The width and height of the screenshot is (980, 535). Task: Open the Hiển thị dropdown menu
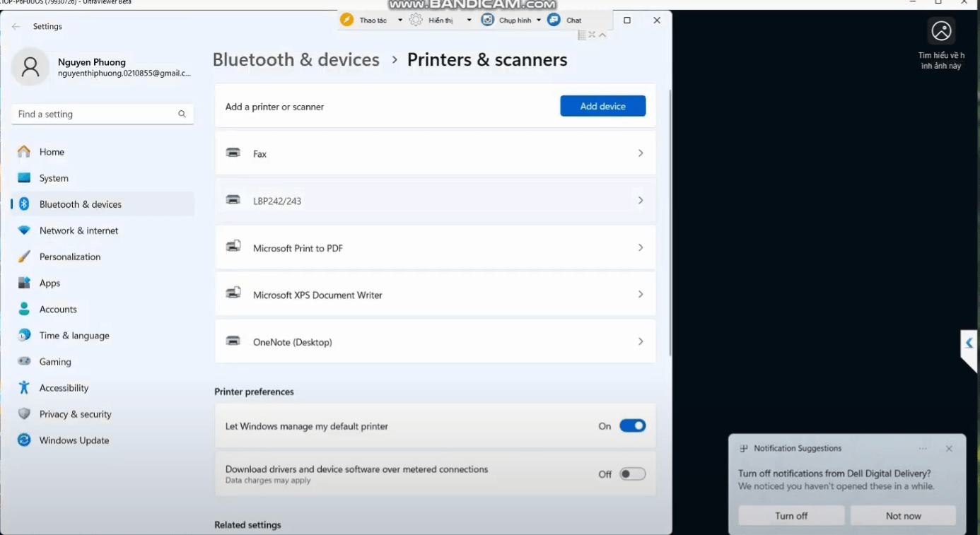pyautogui.click(x=468, y=20)
